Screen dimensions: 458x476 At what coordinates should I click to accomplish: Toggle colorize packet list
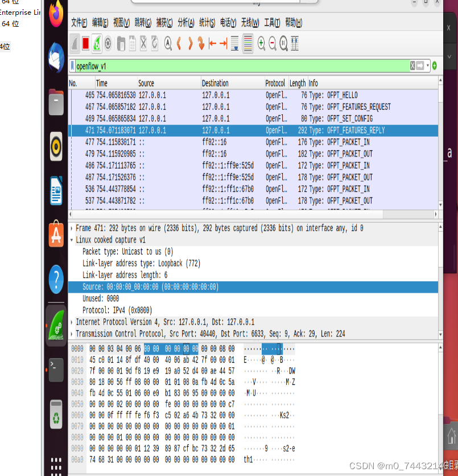[x=247, y=43]
